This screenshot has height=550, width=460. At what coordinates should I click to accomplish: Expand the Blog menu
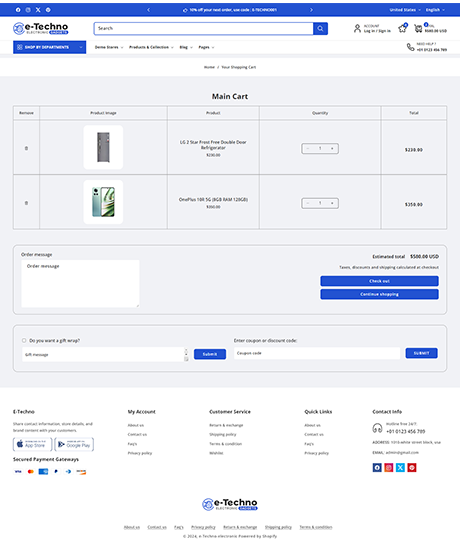186,47
